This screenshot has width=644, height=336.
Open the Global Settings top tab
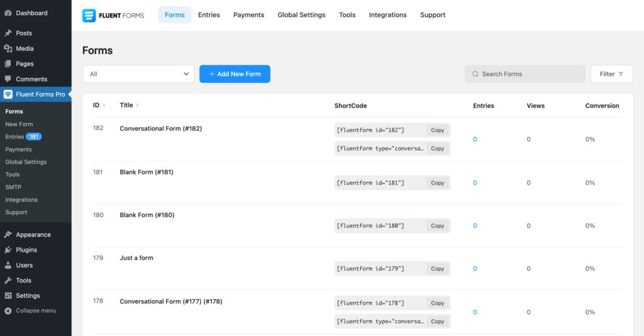301,15
